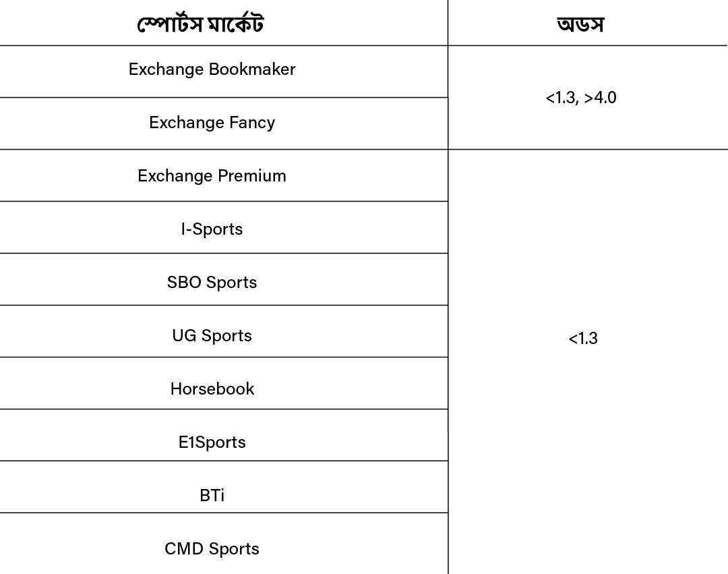
Task: Select the UG Sports market row
Action: [x=212, y=336]
